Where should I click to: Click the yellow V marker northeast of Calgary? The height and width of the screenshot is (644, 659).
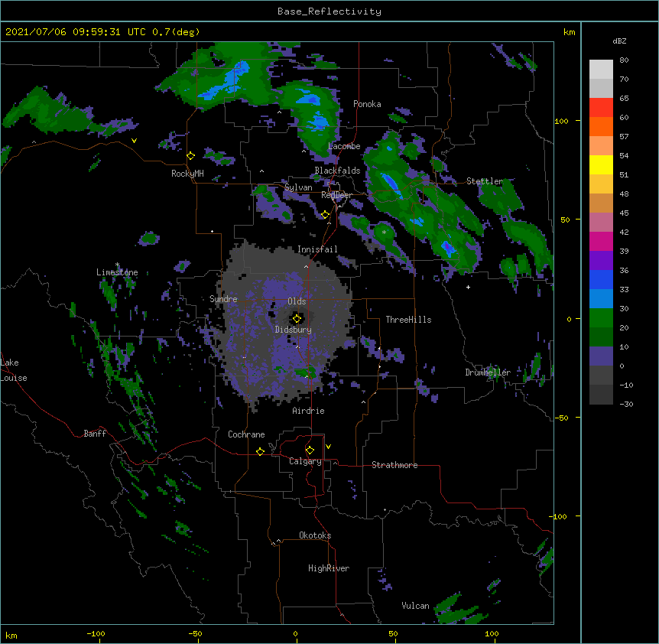click(x=328, y=447)
